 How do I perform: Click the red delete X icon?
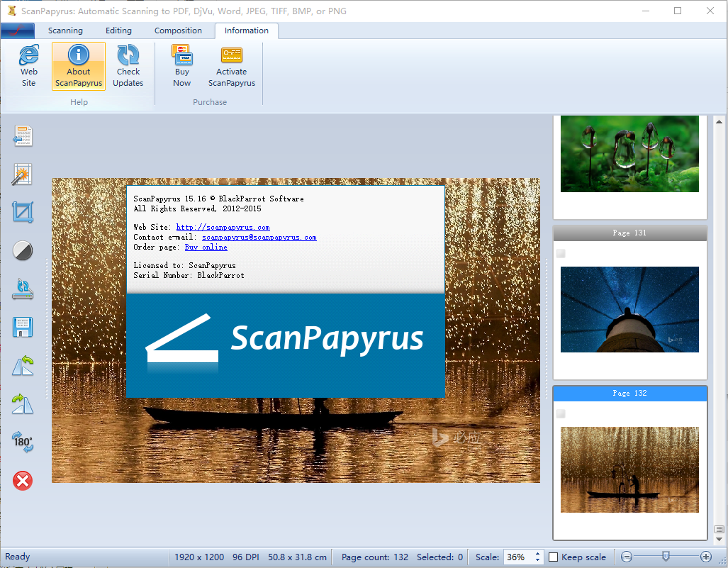(23, 481)
